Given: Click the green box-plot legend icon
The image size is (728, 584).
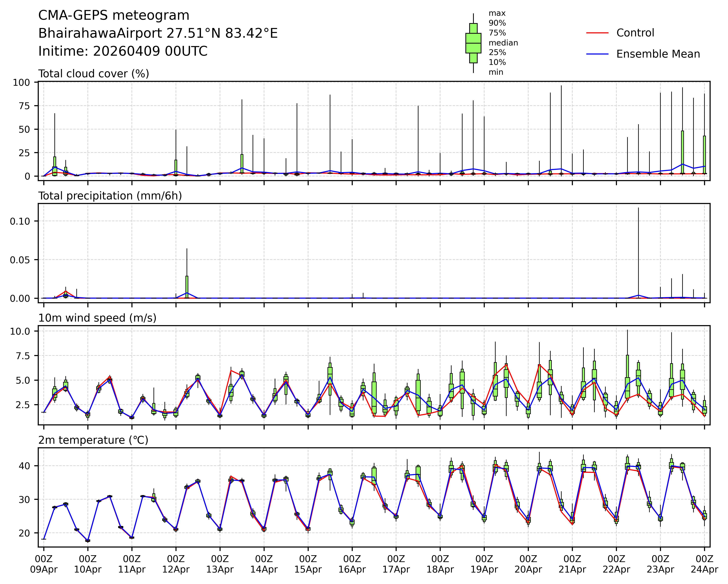Looking at the screenshot, I should [x=473, y=43].
